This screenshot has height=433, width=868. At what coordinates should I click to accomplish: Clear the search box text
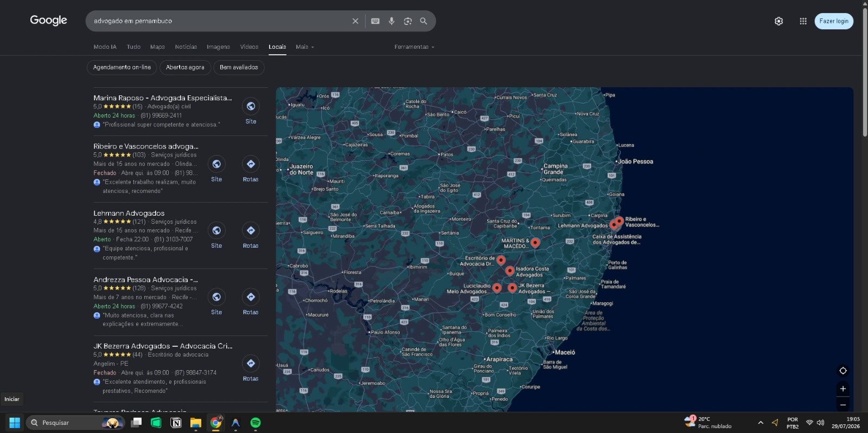pyautogui.click(x=355, y=21)
